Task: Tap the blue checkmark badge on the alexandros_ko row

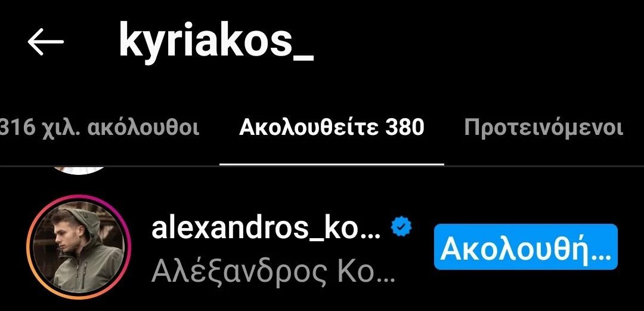Action: [x=401, y=227]
